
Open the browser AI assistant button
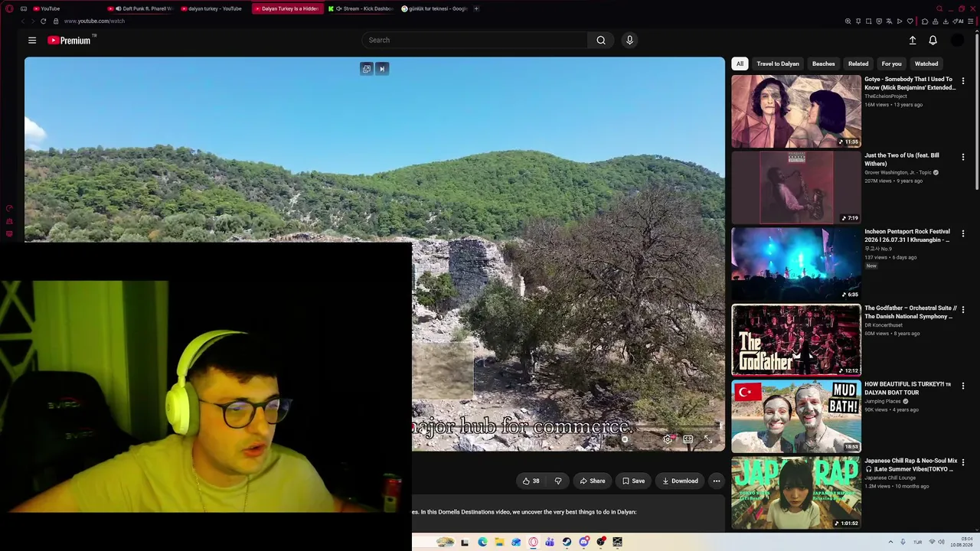point(958,21)
